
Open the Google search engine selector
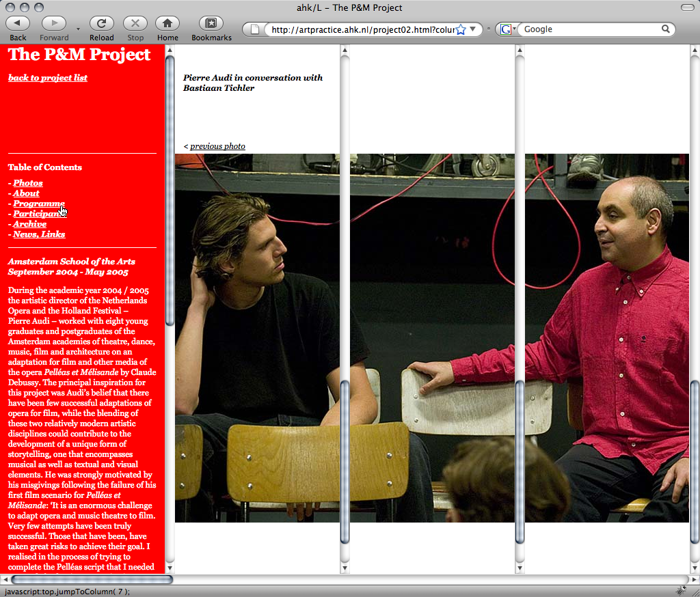[x=507, y=29]
